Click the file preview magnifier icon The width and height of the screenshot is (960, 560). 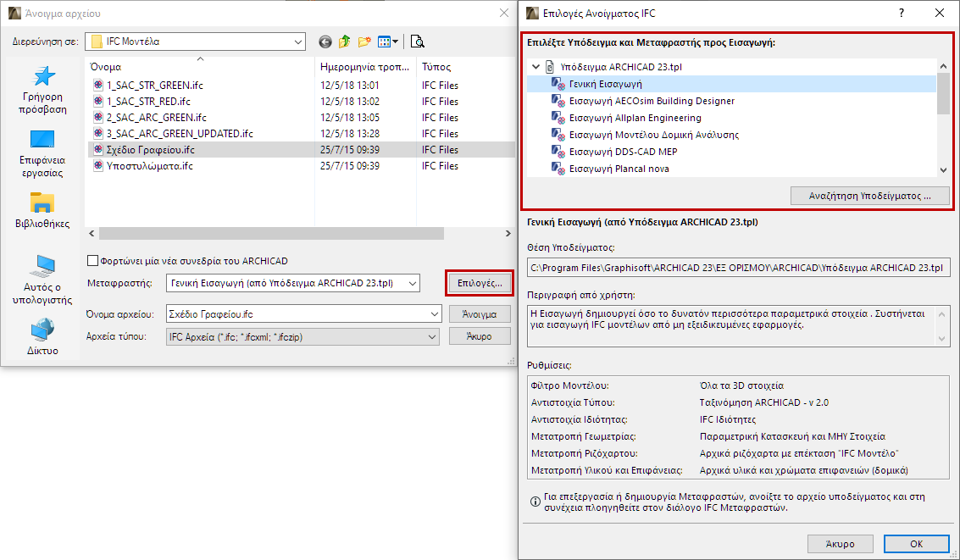[x=418, y=42]
